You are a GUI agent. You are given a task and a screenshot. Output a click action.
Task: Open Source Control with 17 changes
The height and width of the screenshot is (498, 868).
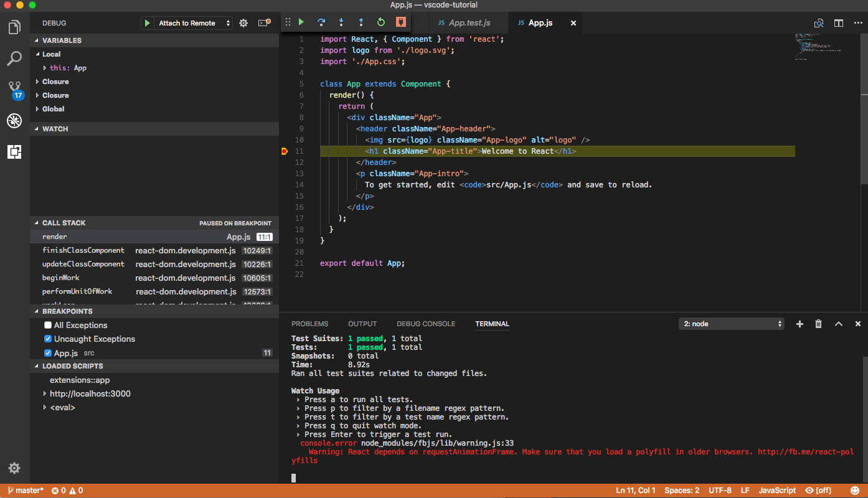pyautogui.click(x=14, y=89)
